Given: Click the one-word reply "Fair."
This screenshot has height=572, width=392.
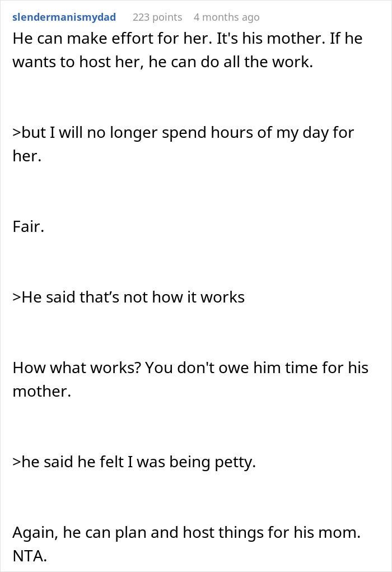Looking at the screenshot, I should (28, 227).
